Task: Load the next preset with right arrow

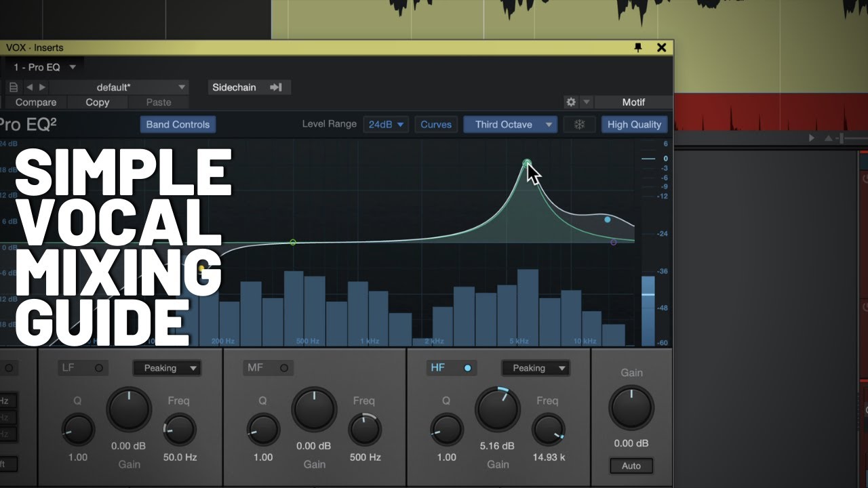Action: [42, 87]
